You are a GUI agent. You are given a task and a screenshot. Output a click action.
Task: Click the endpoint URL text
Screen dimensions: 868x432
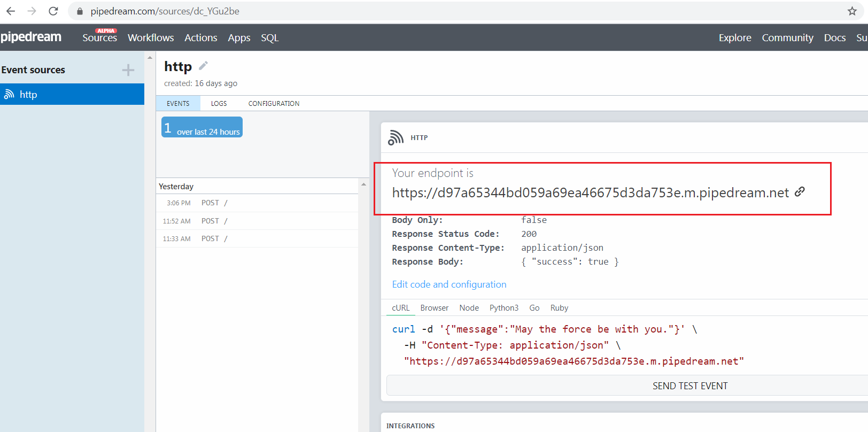pos(590,192)
